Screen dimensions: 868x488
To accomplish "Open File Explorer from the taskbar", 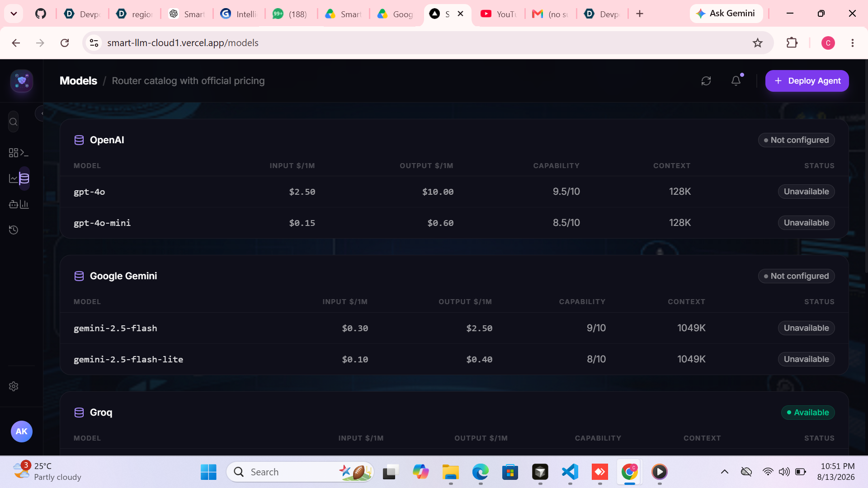I will (450, 472).
